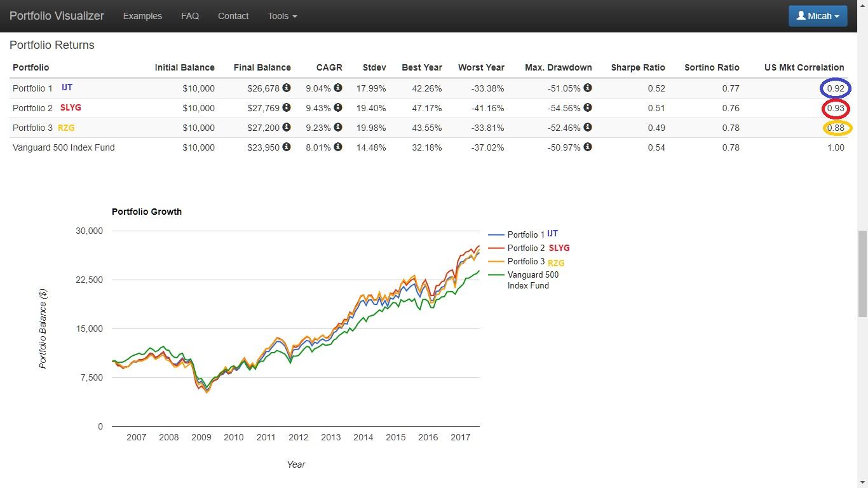
Task: Click the Stdev column header
Action: (x=374, y=67)
